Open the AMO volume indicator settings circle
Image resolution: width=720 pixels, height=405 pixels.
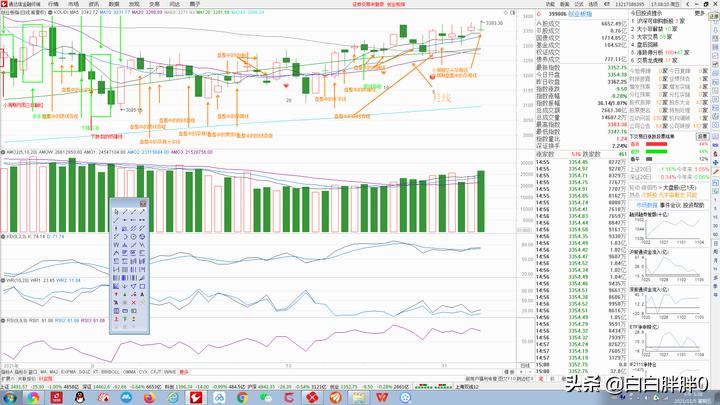pyautogui.click(x=3, y=152)
